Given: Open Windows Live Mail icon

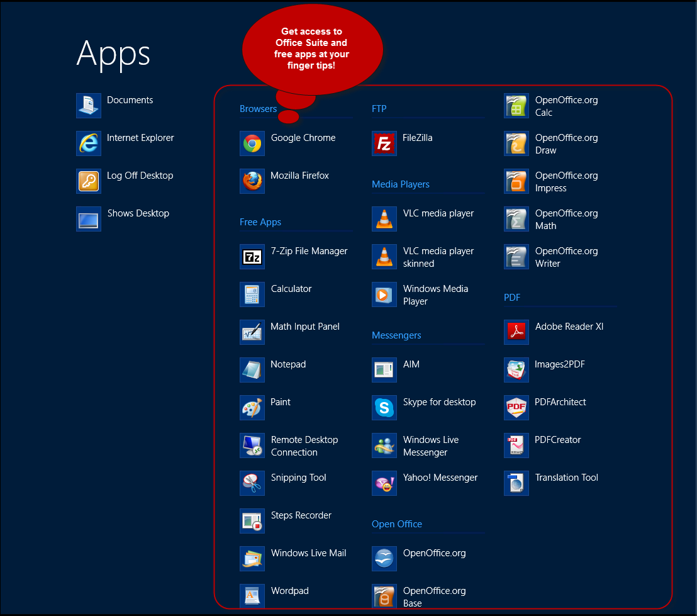Looking at the screenshot, I should coord(252,559).
